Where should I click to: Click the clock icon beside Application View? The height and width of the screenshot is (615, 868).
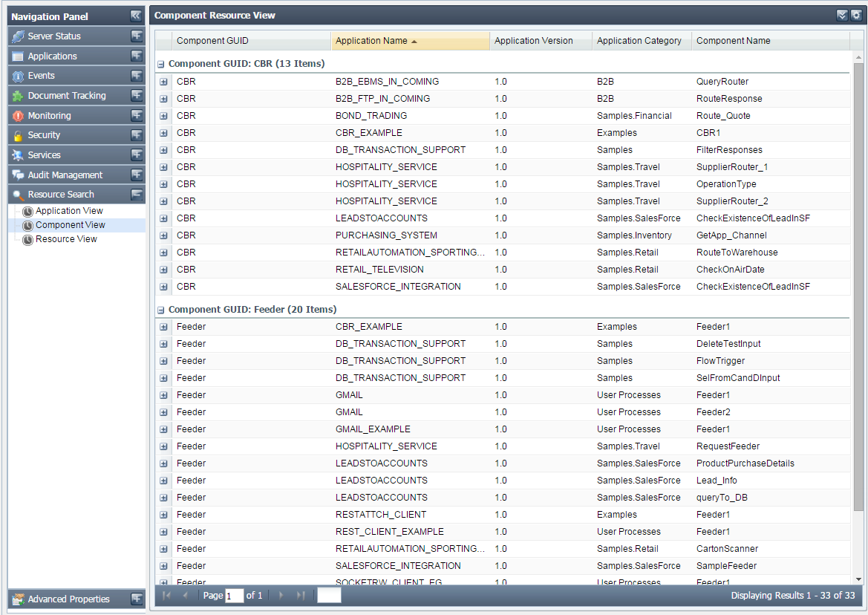pyautogui.click(x=27, y=212)
